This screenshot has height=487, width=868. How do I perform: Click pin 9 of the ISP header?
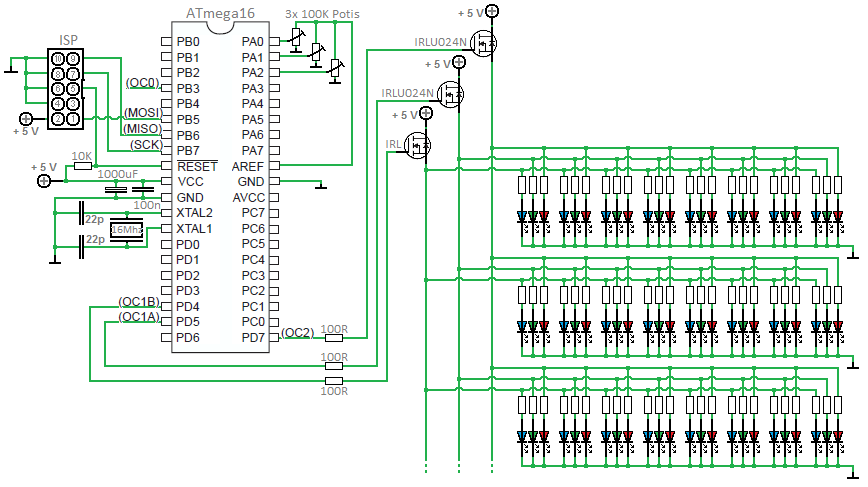click(73, 59)
